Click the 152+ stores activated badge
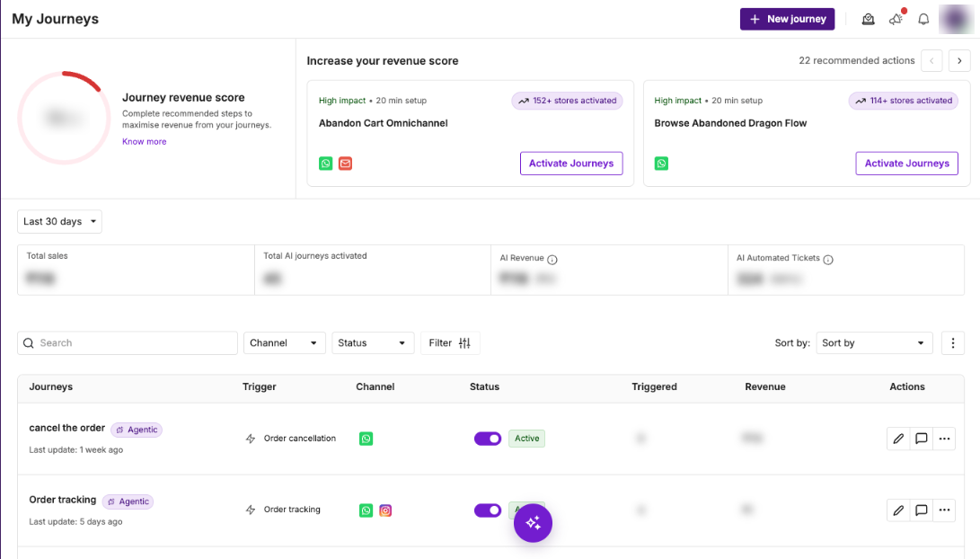Image resolution: width=980 pixels, height=559 pixels. click(x=567, y=101)
